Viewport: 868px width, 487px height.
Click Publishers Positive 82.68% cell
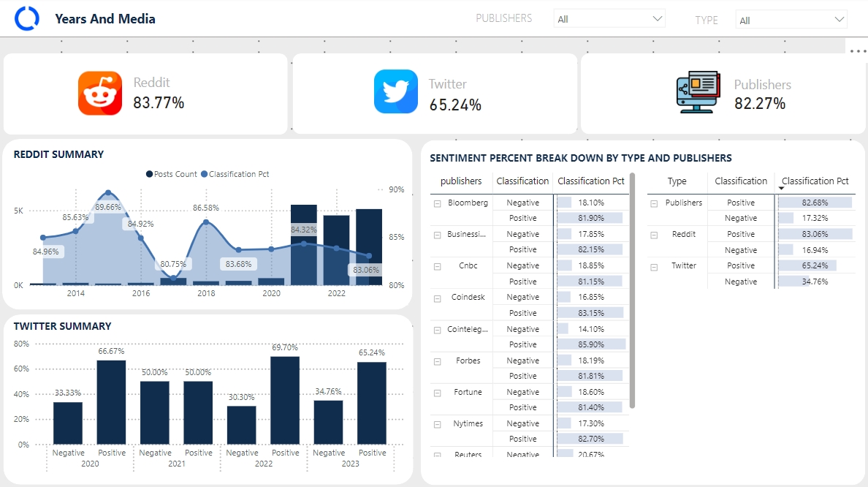pos(815,203)
